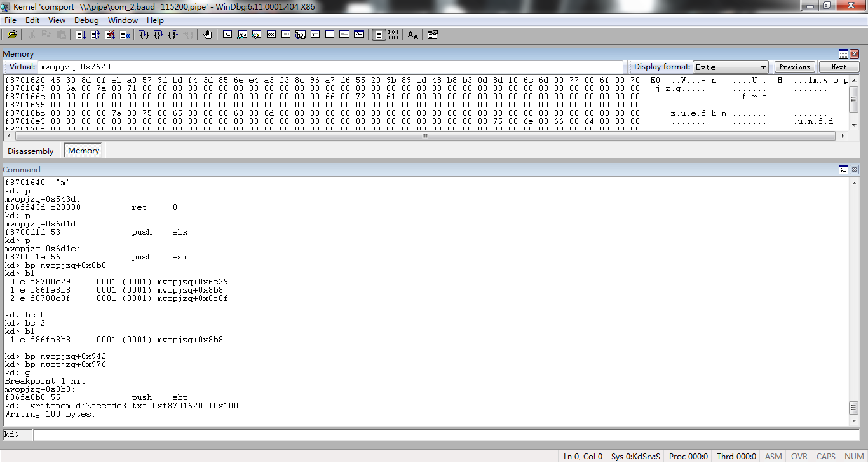868x463 pixels.
Task: Close the Memory docked window
Action: coord(854,54)
